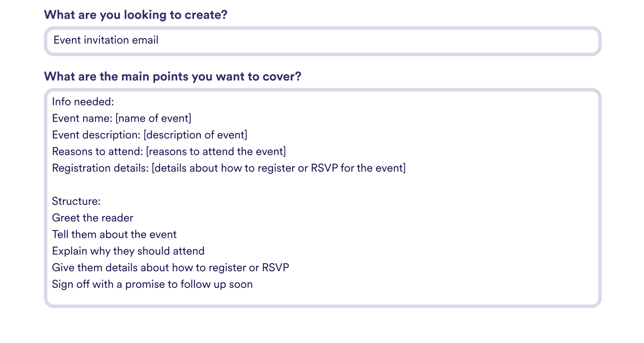Image resolution: width=644 pixels, height=343 pixels.
Task: Click empty space below the 'Sign off' line
Action: click(322, 297)
